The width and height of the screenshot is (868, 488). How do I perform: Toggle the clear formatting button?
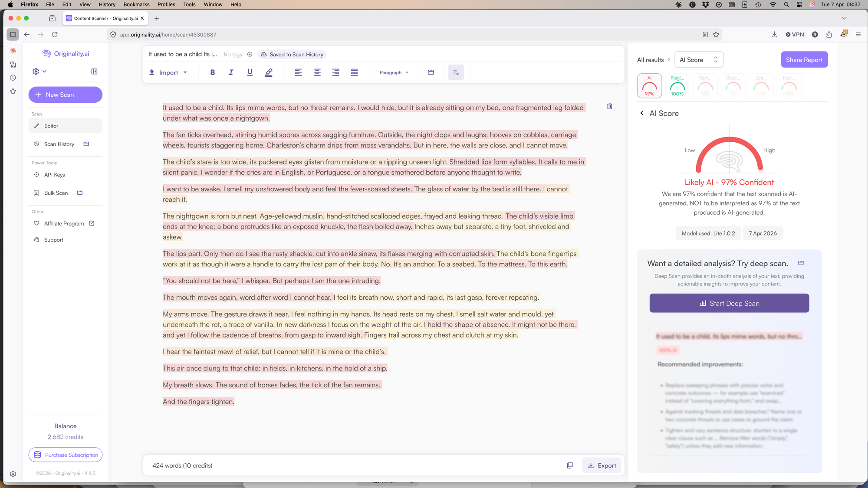click(456, 72)
